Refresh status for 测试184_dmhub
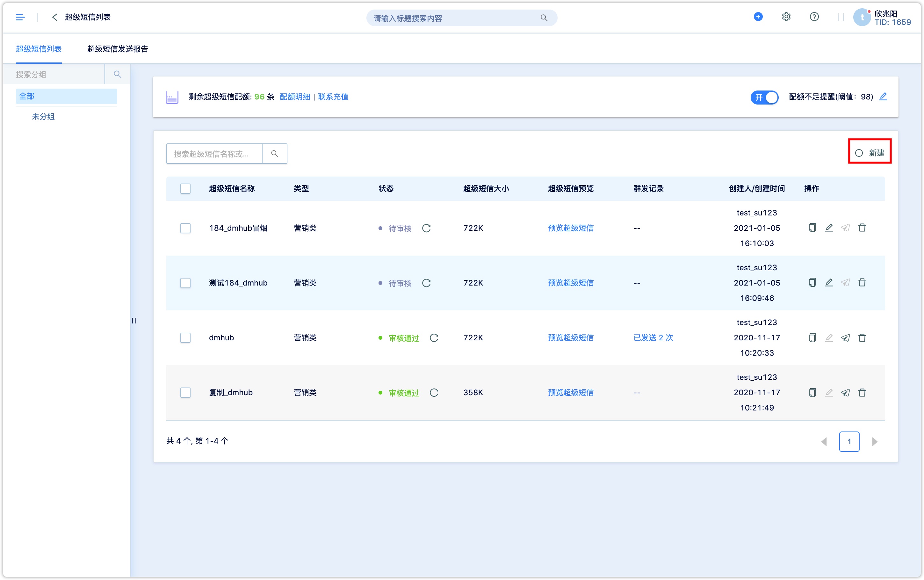Image resolution: width=924 pixels, height=580 pixels. coord(426,283)
